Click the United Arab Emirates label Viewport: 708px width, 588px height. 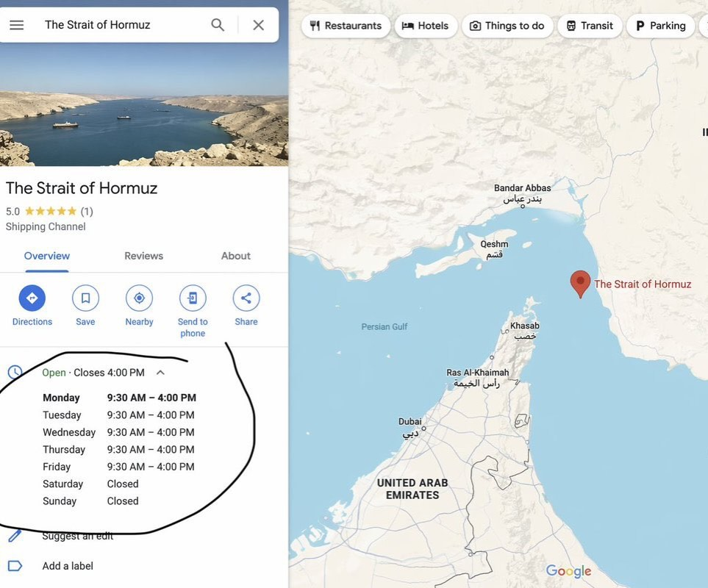(412, 489)
